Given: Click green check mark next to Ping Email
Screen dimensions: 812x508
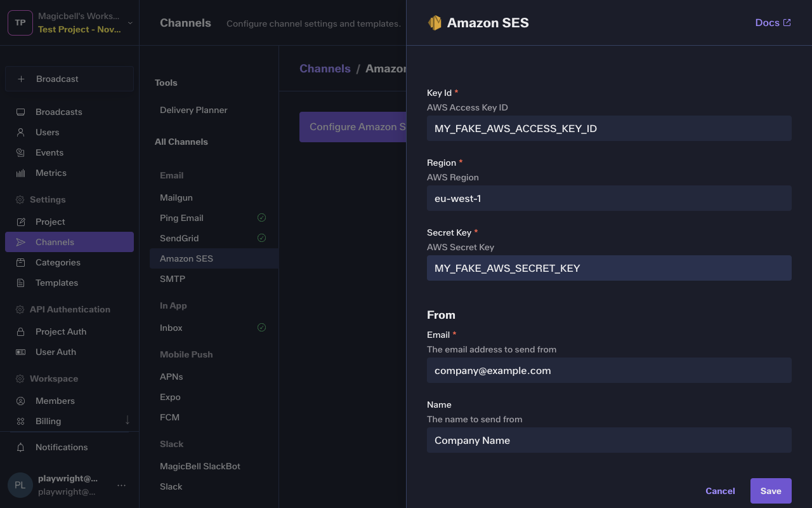Looking at the screenshot, I should point(261,218).
